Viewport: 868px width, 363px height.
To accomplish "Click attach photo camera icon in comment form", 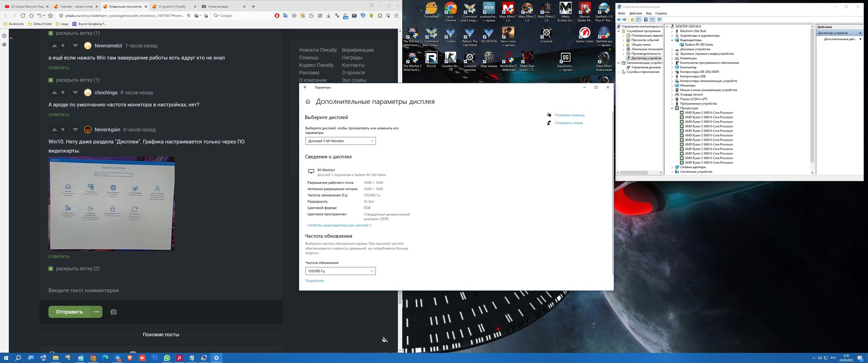I will (113, 312).
